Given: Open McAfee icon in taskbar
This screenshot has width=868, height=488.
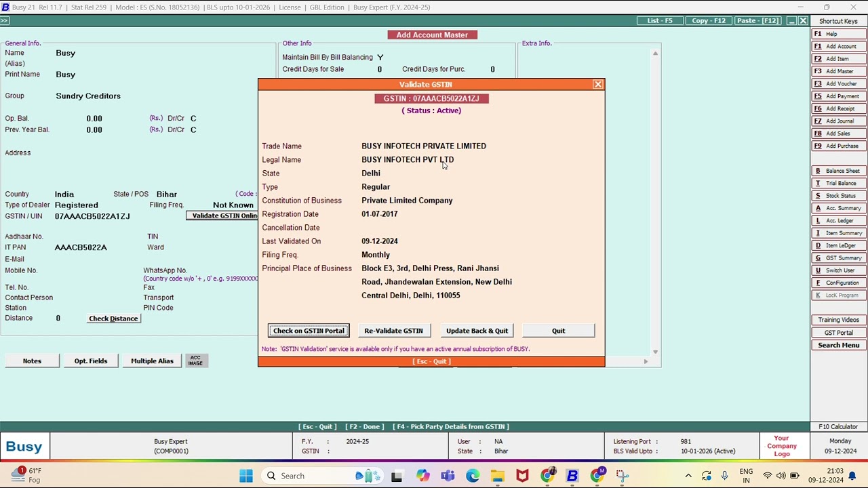Looking at the screenshot, I should point(522,476).
